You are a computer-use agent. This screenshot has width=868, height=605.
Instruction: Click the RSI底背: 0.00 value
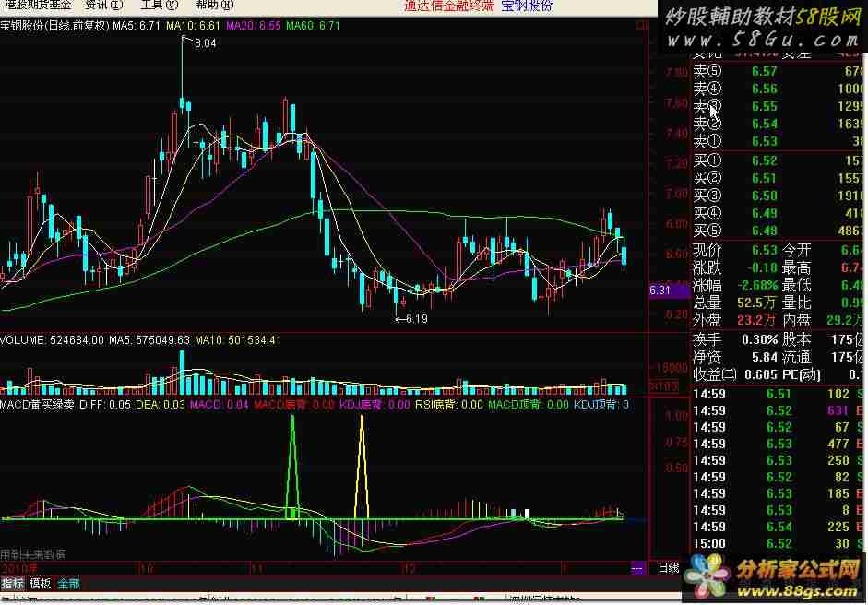pyautogui.click(x=449, y=405)
